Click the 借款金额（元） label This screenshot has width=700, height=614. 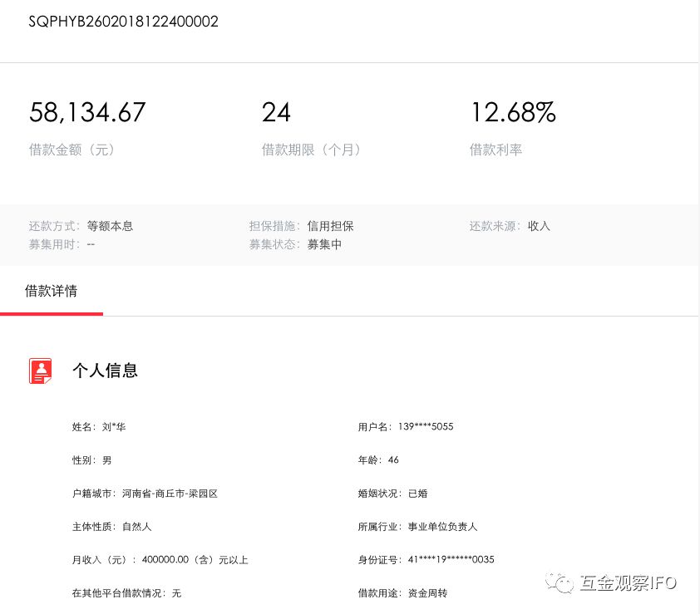[x=71, y=150]
